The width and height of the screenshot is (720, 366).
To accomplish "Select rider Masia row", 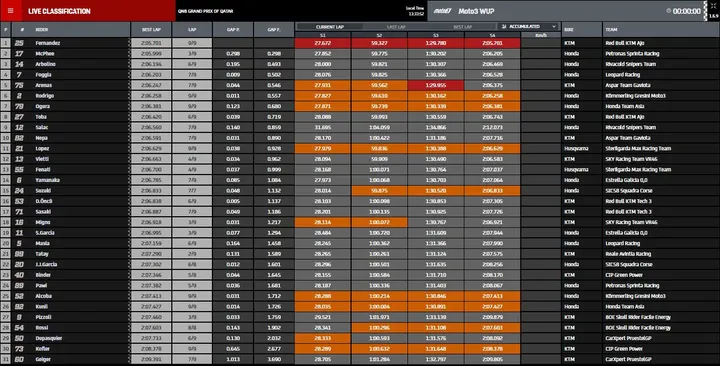I will coord(360,244).
